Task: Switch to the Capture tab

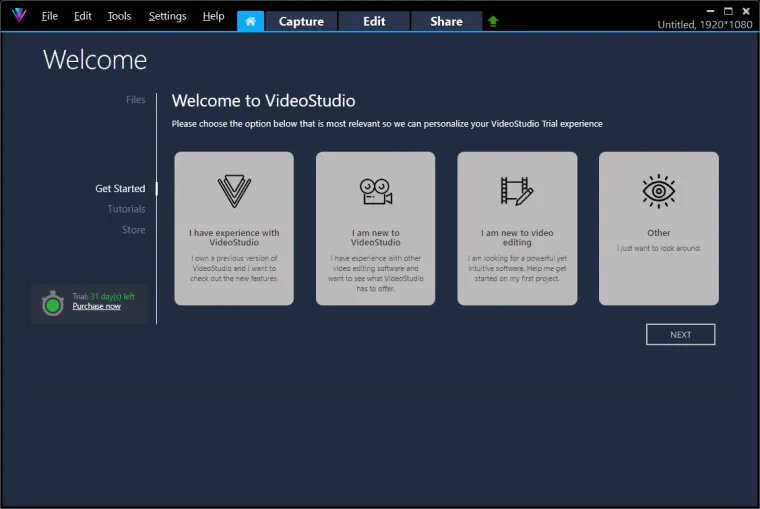Action: click(301, 21)
